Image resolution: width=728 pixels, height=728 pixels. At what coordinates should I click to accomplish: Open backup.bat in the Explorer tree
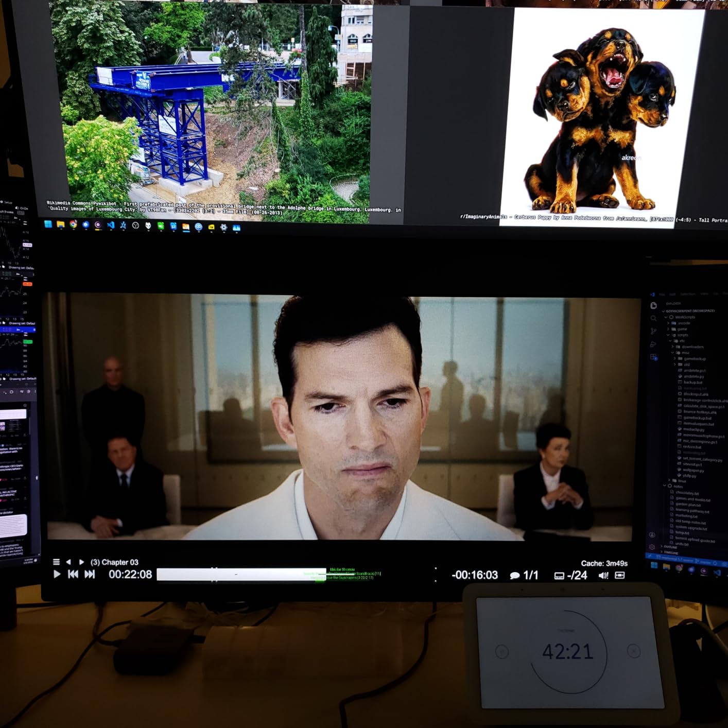click(692, 383)
